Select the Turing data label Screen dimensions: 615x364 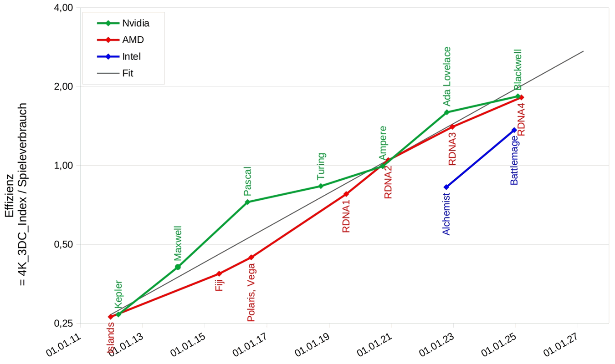coord(321,167)
